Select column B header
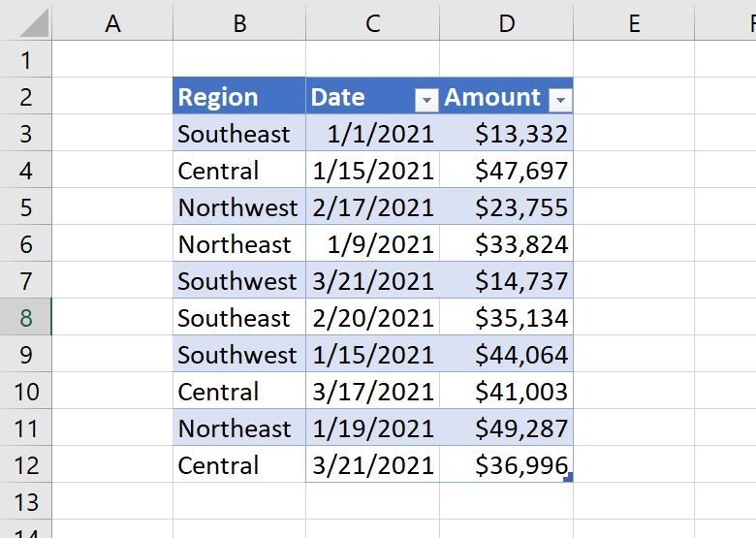The width and height of the screenshot is (756, 538). (239, 23)
